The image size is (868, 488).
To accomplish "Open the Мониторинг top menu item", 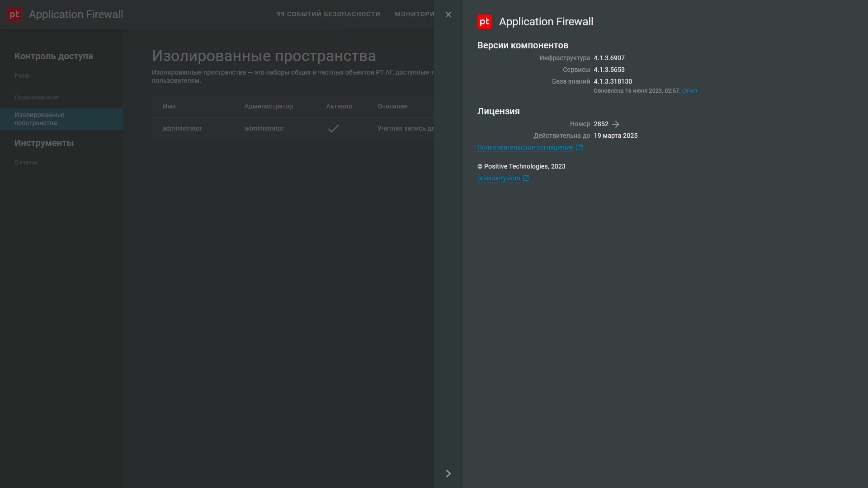I will click(414, 14).
